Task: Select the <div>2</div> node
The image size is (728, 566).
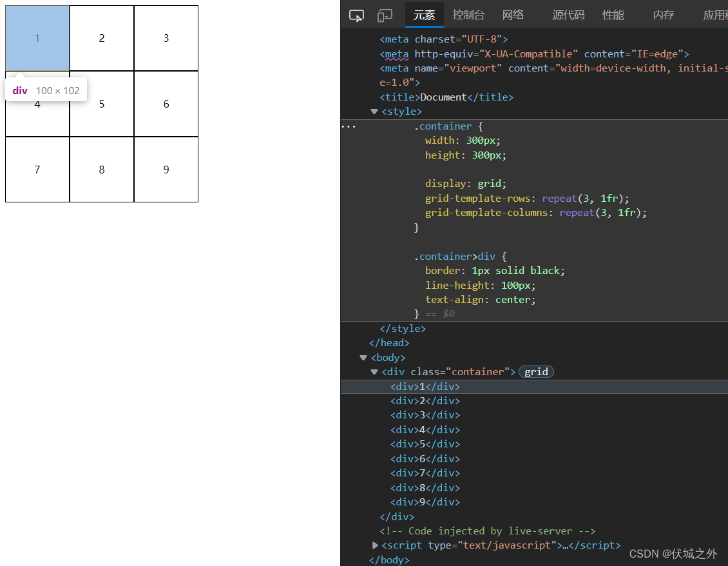Action: pos(425,401)
